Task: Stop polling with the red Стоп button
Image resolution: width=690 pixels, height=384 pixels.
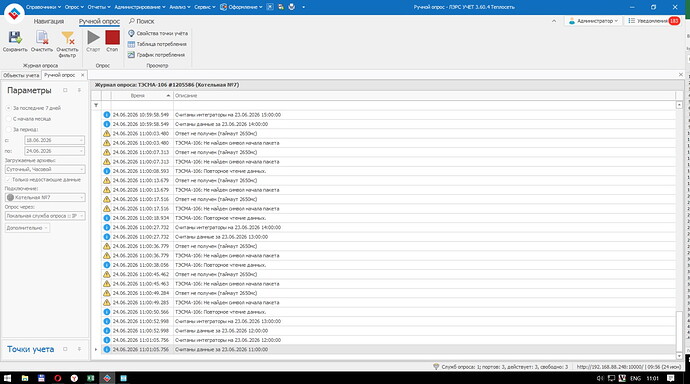Action: (112, 41)
